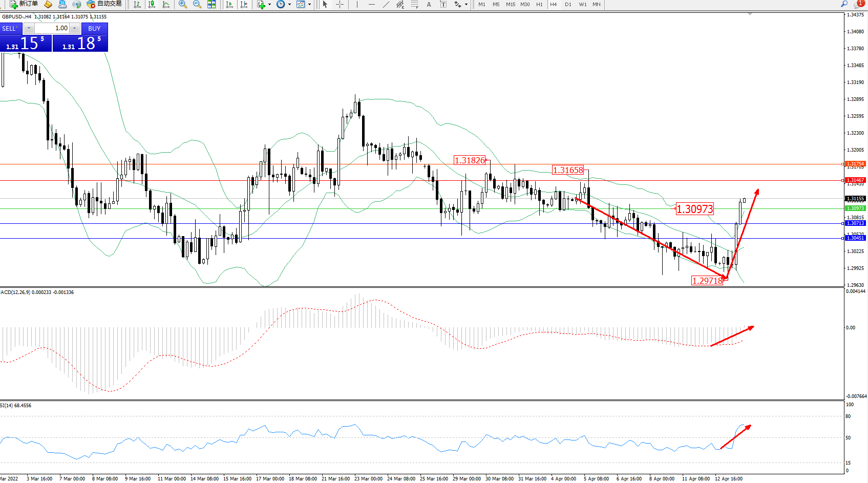
Task: Zoom out on the chart
Action: [x=197, y=4]
